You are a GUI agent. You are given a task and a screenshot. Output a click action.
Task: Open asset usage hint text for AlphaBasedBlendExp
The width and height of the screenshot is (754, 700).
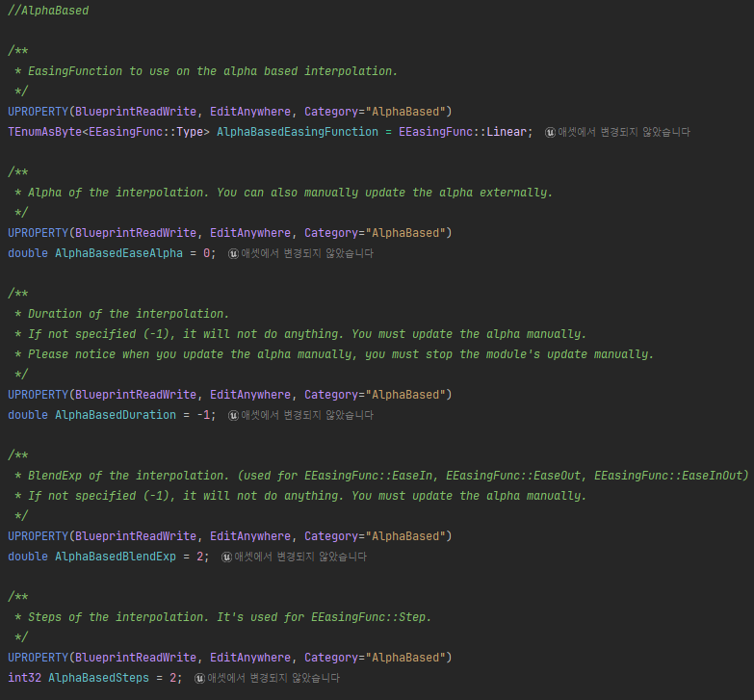point(300,557)
